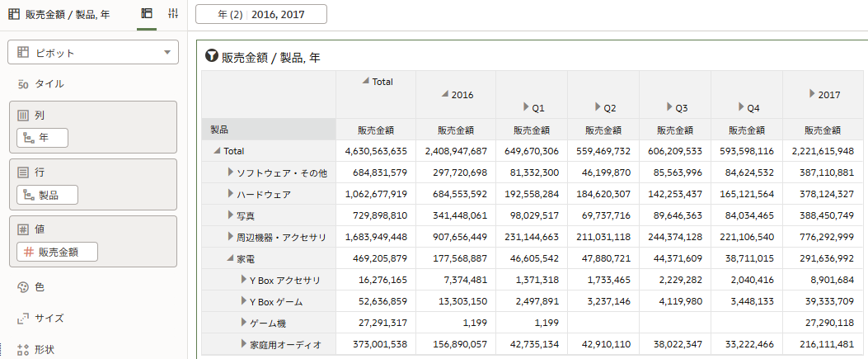Click the cell 27,290,118
Viewport: 868px width, 359px height.
pyautogui.click(x=822, y=323)
